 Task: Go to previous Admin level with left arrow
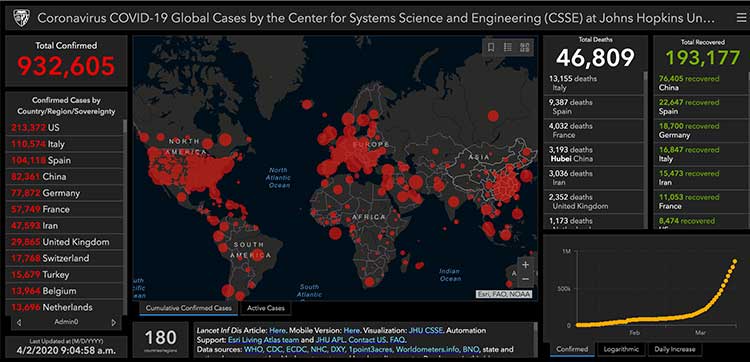pyautogui.click(x=19, y=322)
